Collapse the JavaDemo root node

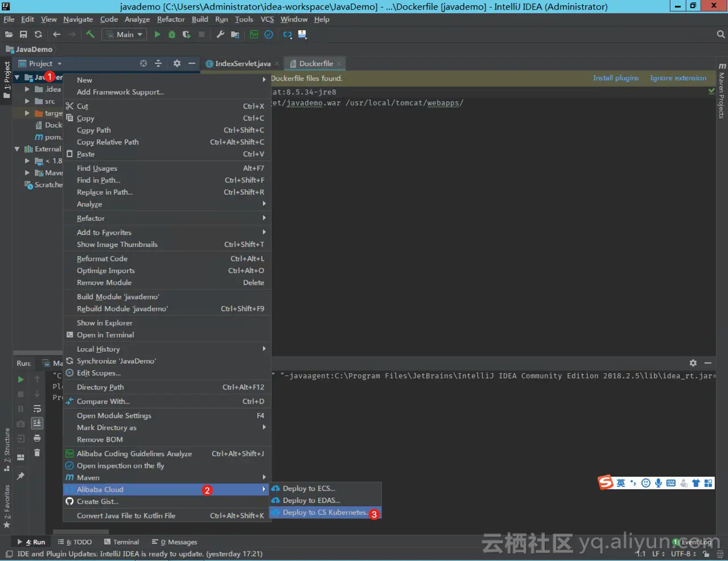pos(17,77)
